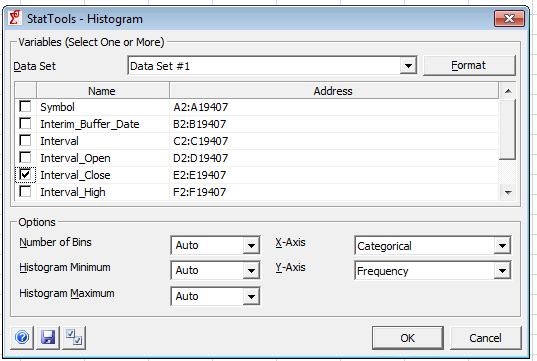Select the Symbol row name
This screenshot has height=361, width=537.
coord(57,107)
